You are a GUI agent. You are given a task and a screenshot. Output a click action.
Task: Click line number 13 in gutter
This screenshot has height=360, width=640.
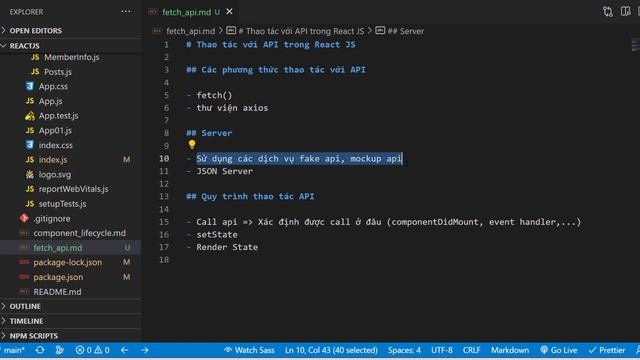[x=164, y=196]
